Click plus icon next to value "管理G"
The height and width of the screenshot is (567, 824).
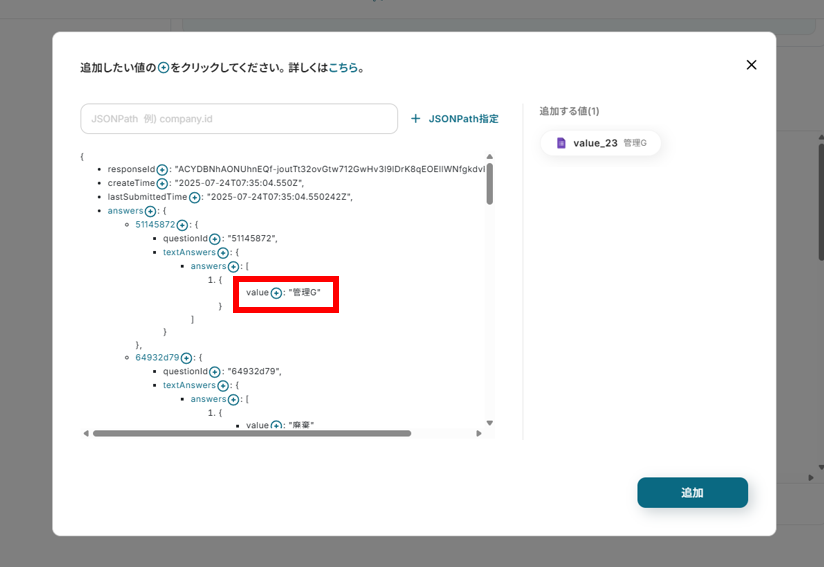277,293
